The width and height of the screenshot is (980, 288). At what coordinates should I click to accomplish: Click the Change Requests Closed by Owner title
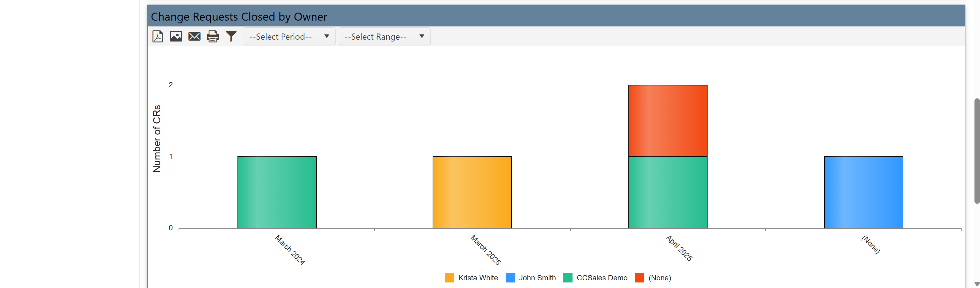tap(239, 17)
